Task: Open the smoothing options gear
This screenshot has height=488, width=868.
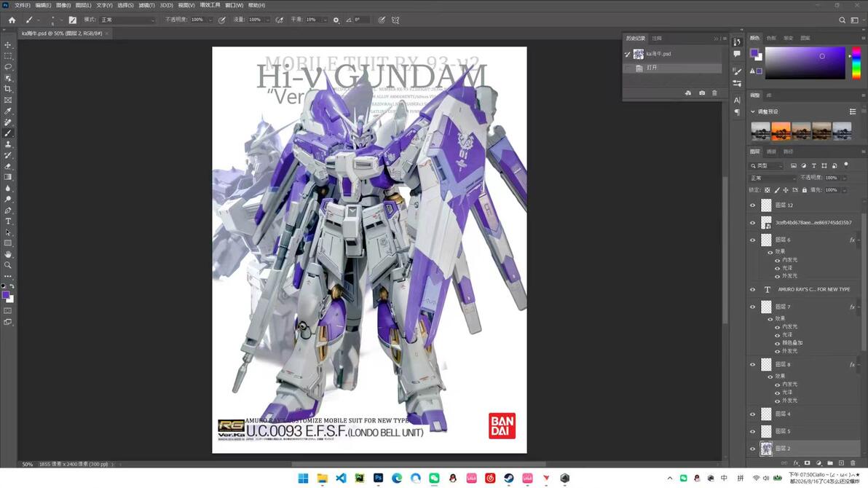Action: [336, 20]
